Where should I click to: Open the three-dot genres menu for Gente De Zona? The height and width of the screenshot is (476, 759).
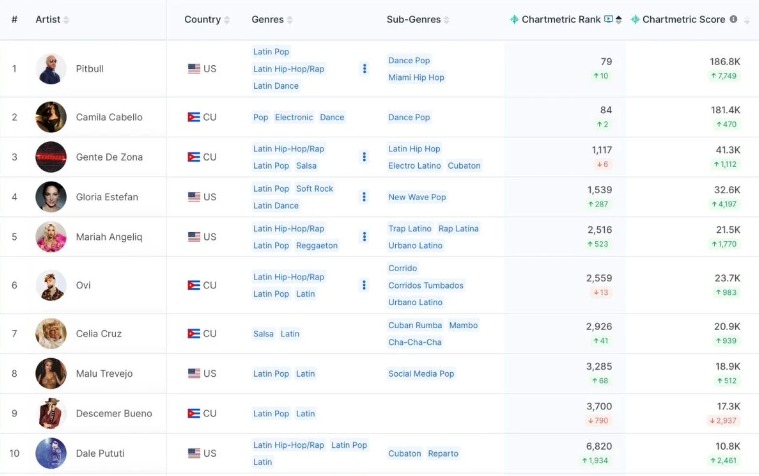[x=365, y=157]
